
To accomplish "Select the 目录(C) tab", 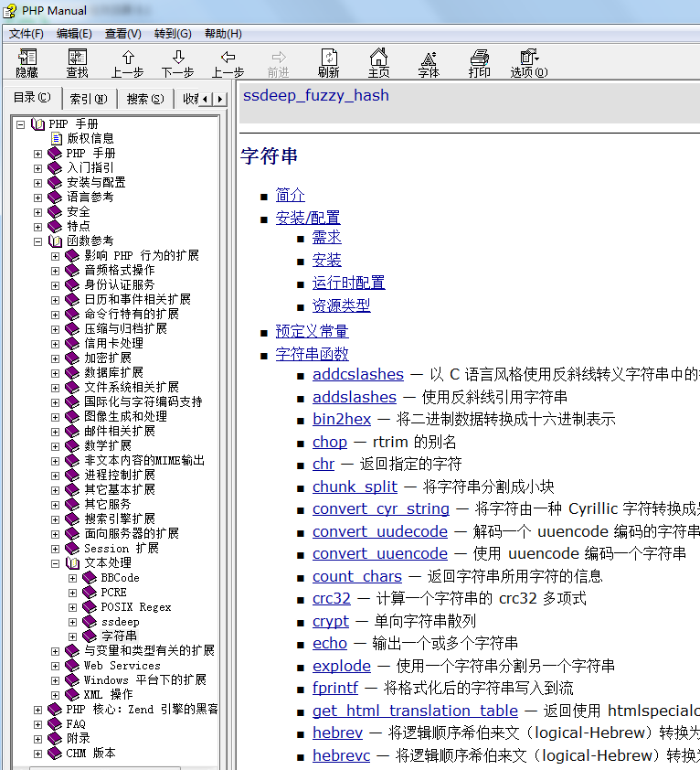I will click(32, 98).
